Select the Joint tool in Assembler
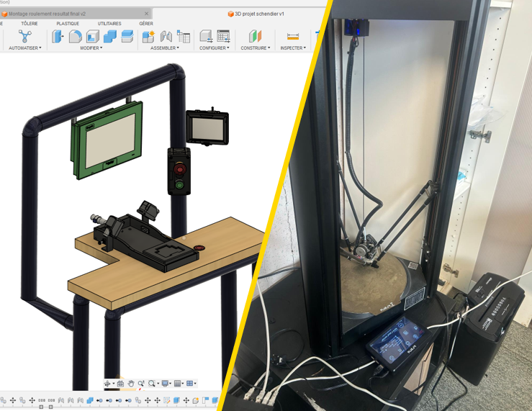The width and height of the screenshot is (532, 411). tap(166, 36)
